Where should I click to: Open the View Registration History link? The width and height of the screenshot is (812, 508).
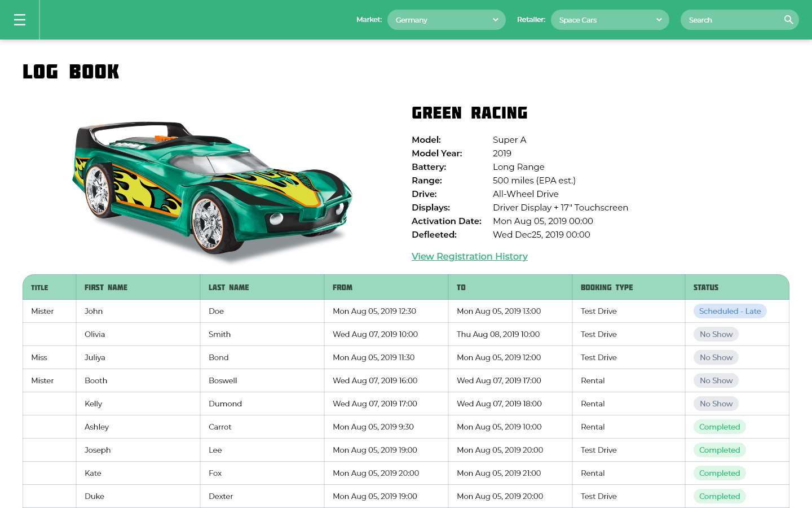coord(469,256)
